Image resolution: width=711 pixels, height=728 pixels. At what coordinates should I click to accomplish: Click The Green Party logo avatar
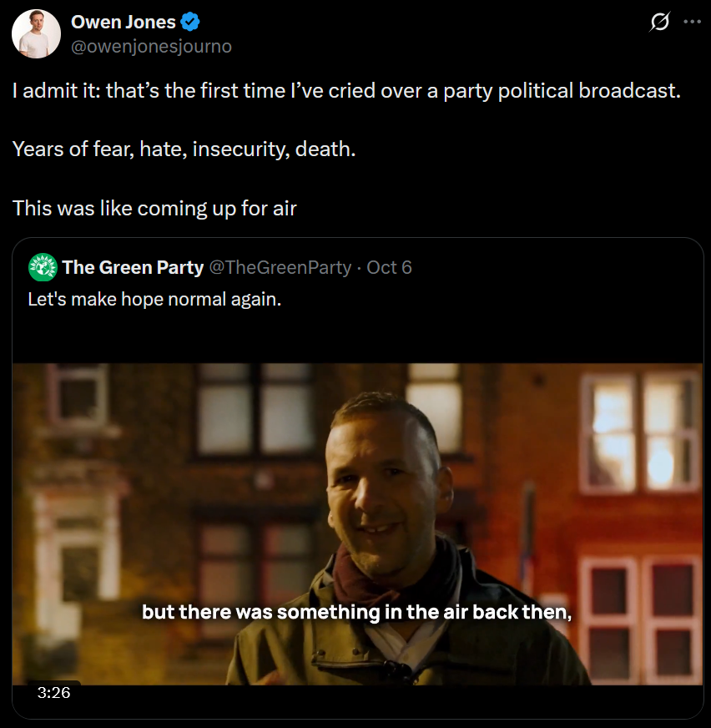coord(43,267)
